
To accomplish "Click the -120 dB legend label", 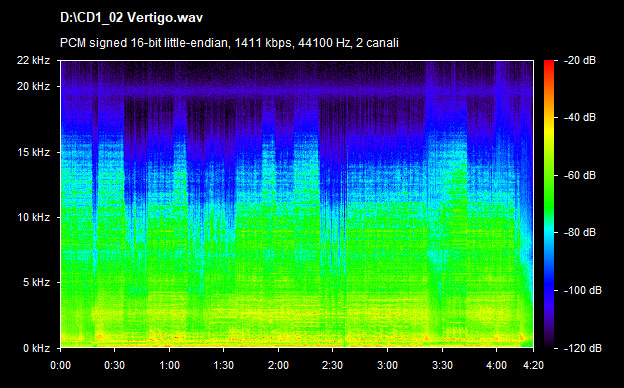I will 583,348.
